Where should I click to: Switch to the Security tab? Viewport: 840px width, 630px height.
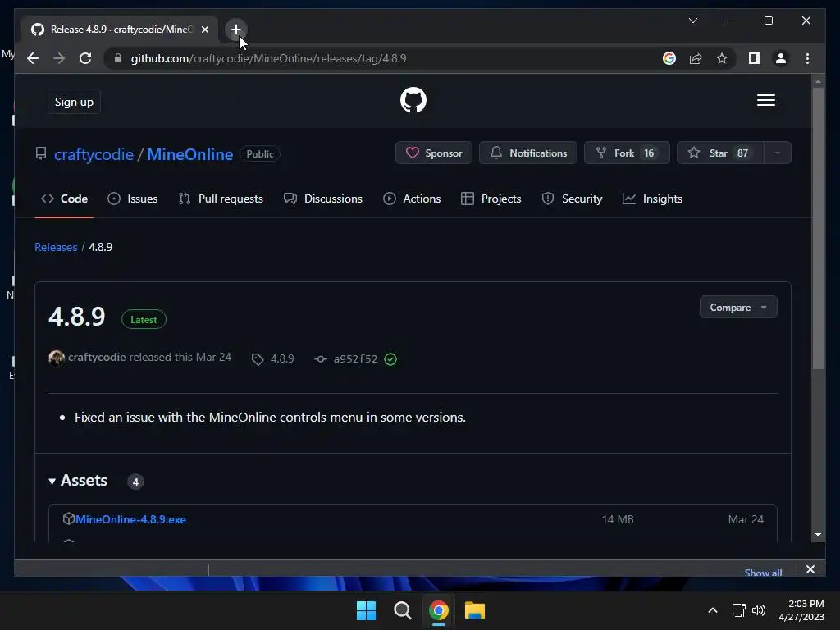tap(572, 199)
